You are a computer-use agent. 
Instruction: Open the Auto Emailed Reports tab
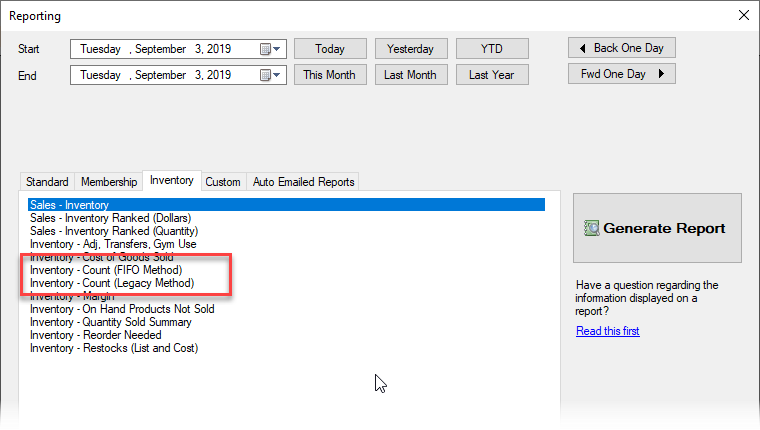point(303,182)
